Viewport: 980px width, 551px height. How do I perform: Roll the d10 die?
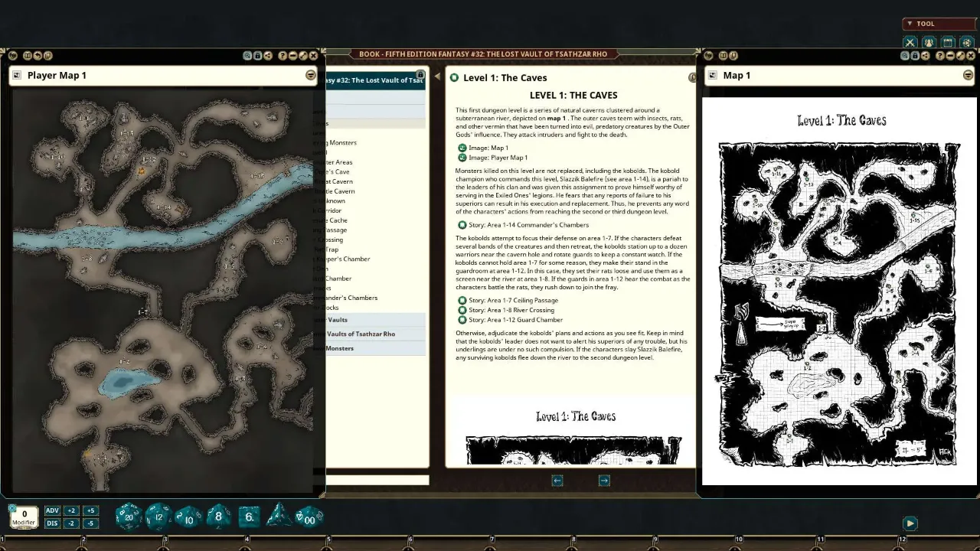pyautogui.click(x=188, y=518)
